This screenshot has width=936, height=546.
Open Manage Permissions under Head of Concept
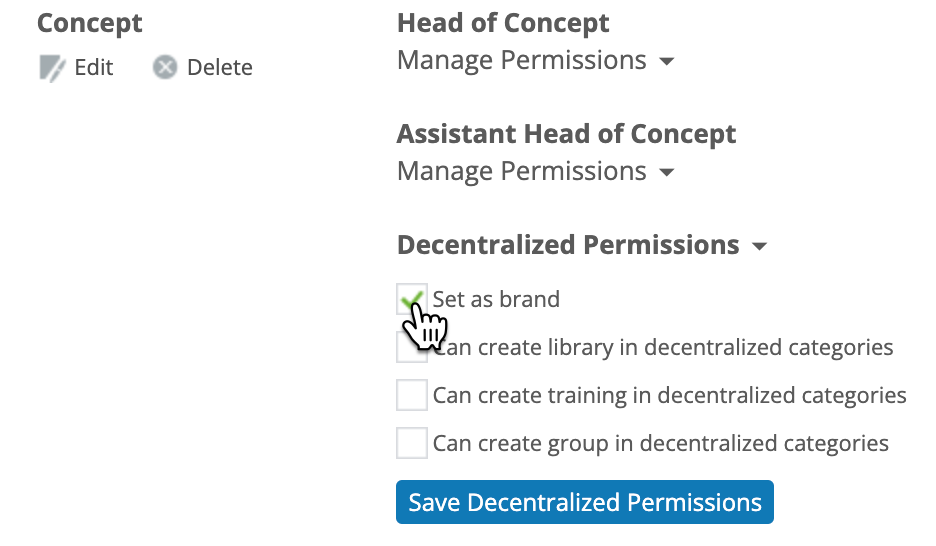(x=522, y=60)
